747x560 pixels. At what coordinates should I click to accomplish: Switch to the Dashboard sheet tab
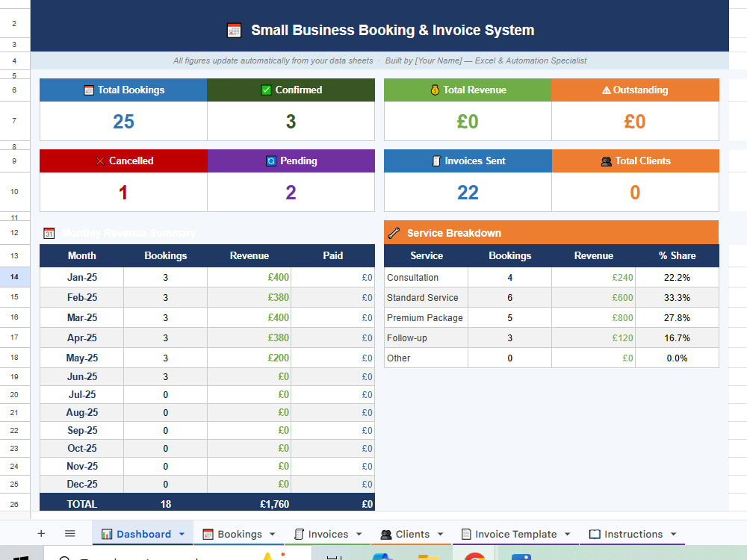pos(144,535)
